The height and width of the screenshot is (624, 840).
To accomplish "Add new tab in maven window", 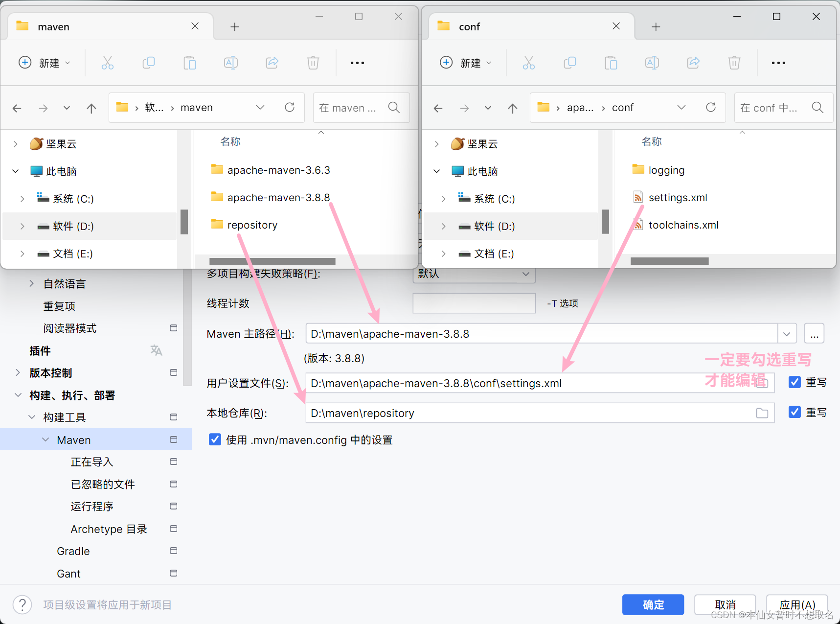I will click(x=235, y=26).
